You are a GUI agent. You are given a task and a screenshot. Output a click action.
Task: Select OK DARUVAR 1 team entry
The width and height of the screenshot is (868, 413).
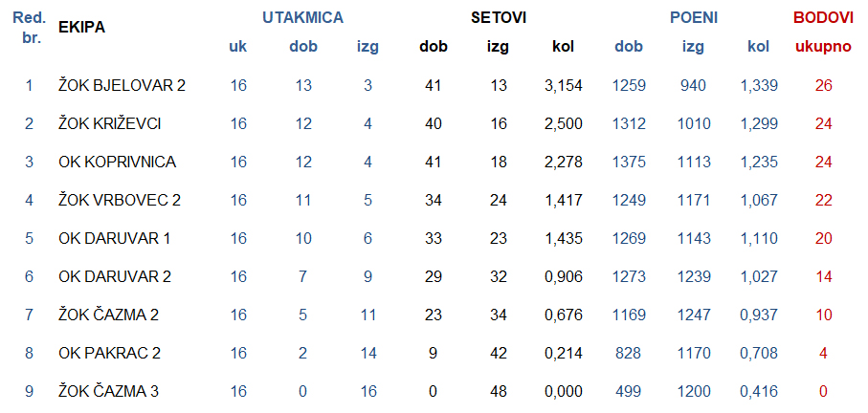[114, 238]
